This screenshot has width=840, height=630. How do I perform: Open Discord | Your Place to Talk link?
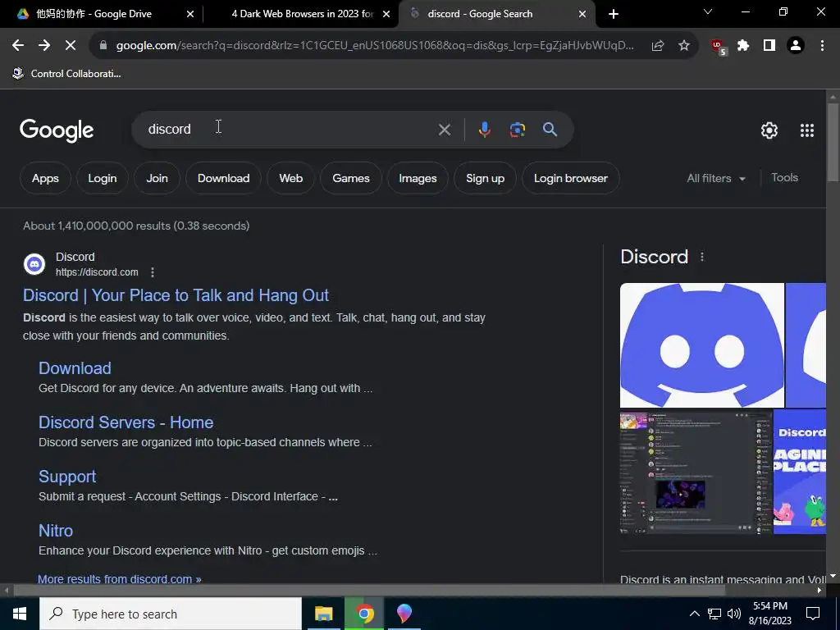[x=176, y=295]
